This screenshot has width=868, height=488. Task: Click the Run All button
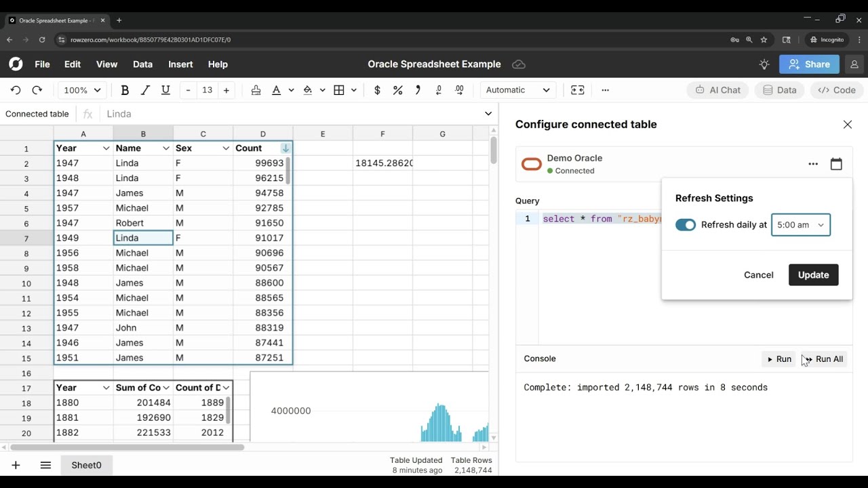[824, 359]
